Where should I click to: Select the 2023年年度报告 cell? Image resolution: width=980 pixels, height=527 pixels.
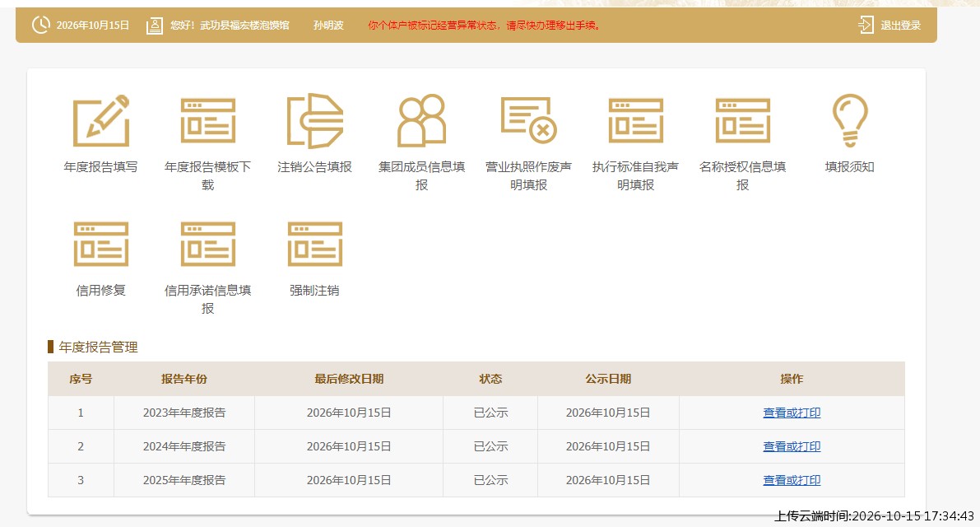184,413
